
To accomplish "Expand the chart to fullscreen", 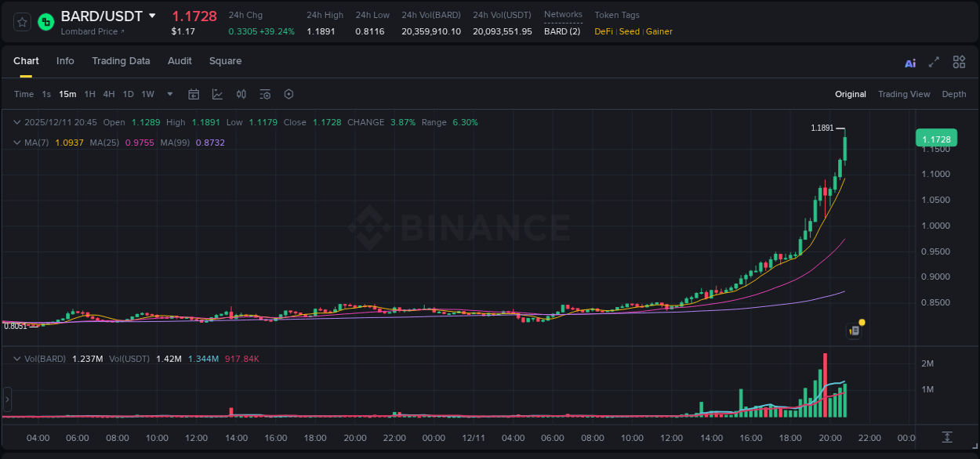I will 933,62.
